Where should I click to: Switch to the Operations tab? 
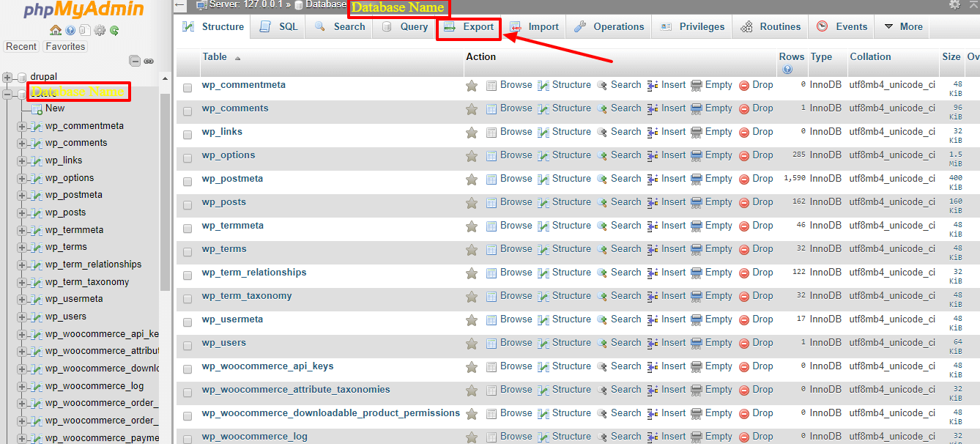coord(609,26)
